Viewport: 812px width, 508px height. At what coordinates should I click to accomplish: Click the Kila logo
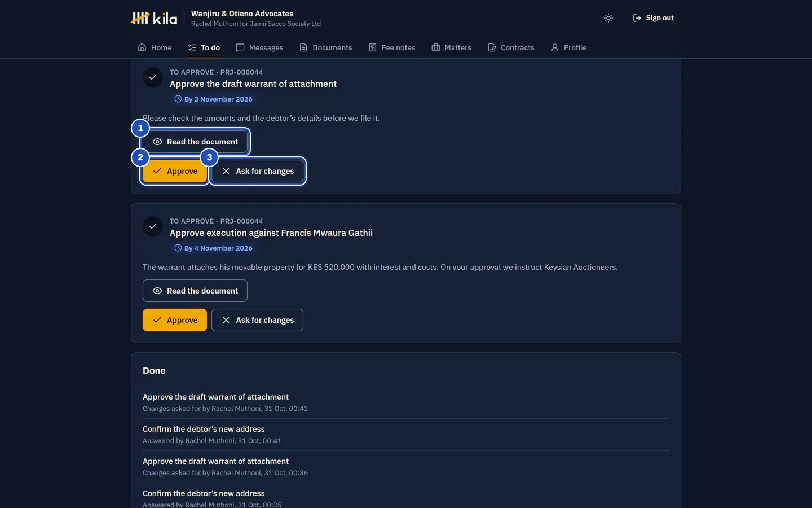[154, 18]
